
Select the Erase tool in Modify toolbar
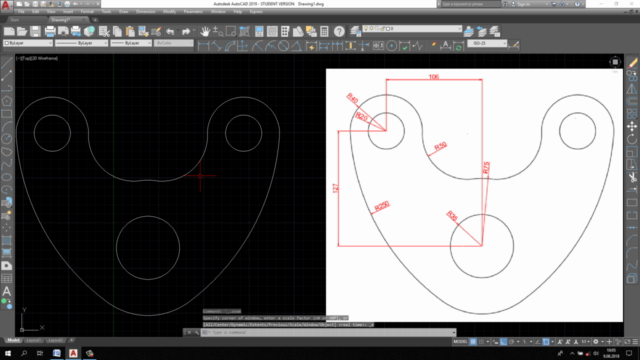[632, 63]
